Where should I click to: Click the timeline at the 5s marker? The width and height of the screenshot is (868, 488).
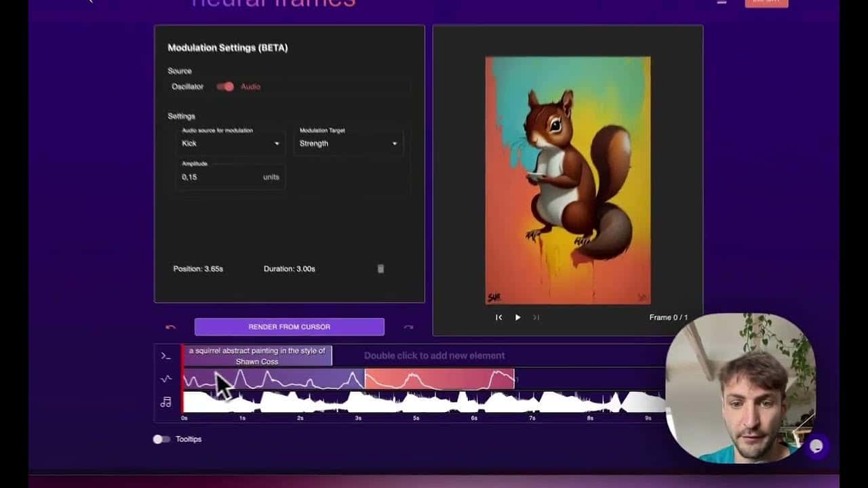pyautogui.click(x=416, y=418)
